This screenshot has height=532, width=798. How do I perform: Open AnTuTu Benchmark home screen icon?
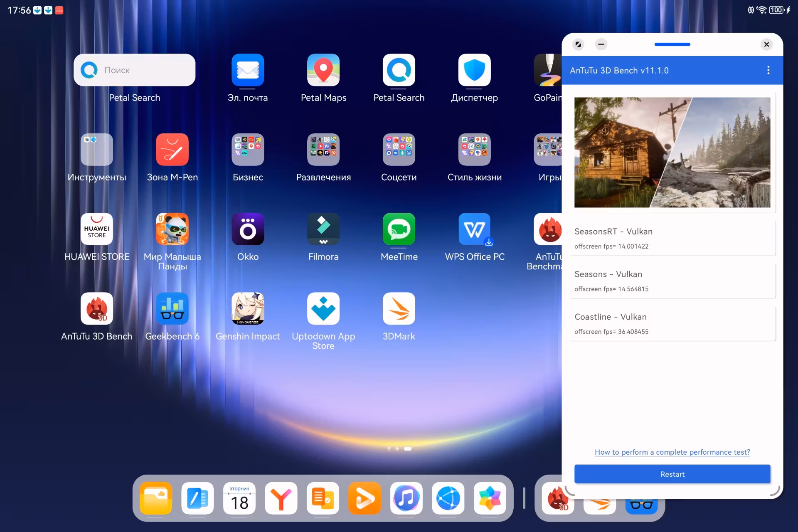(x=548, y=229)
